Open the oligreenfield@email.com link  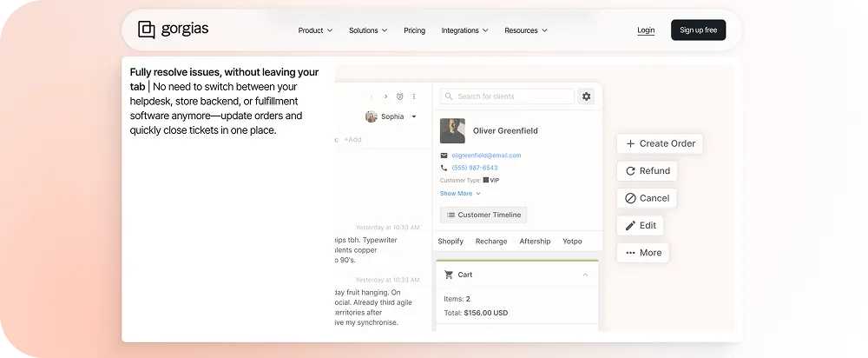point(487,156)
